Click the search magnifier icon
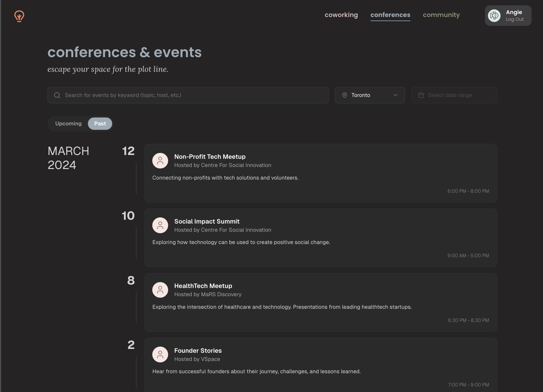Screen dimensions: 543x392 click(x=57, y=95)
